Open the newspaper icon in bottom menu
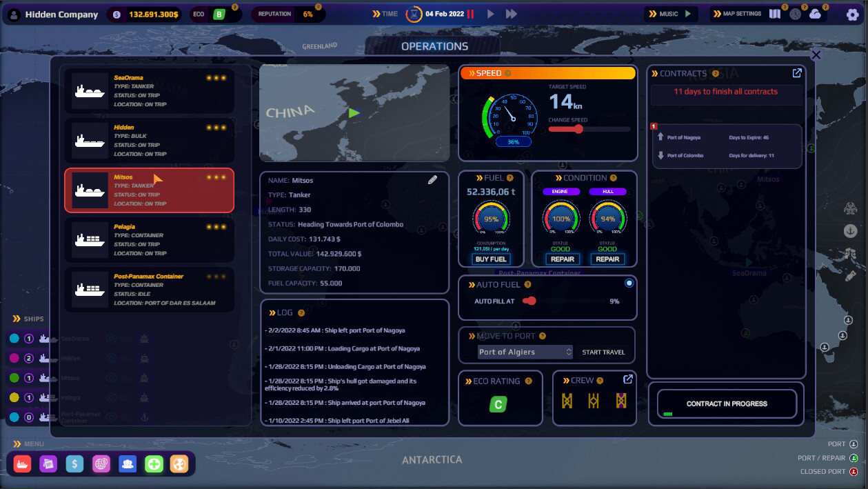This screenshot has height=489, width=868. click(x=48, y=464)
